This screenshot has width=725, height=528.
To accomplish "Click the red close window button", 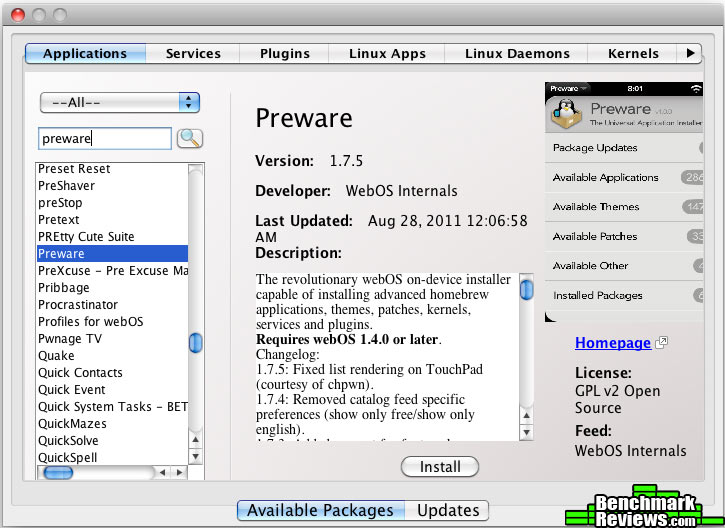I will (18, 15).
